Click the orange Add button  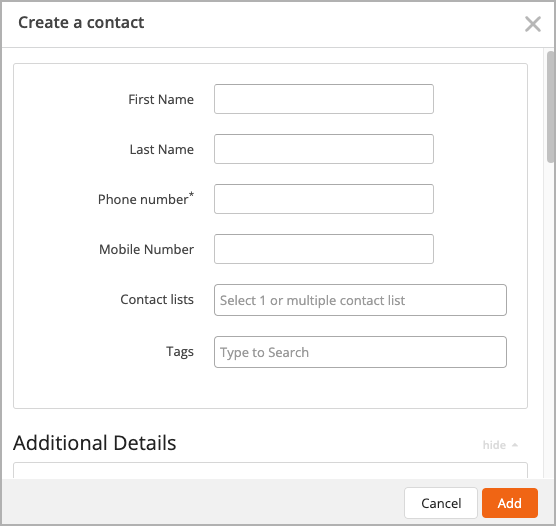[510, 503]
